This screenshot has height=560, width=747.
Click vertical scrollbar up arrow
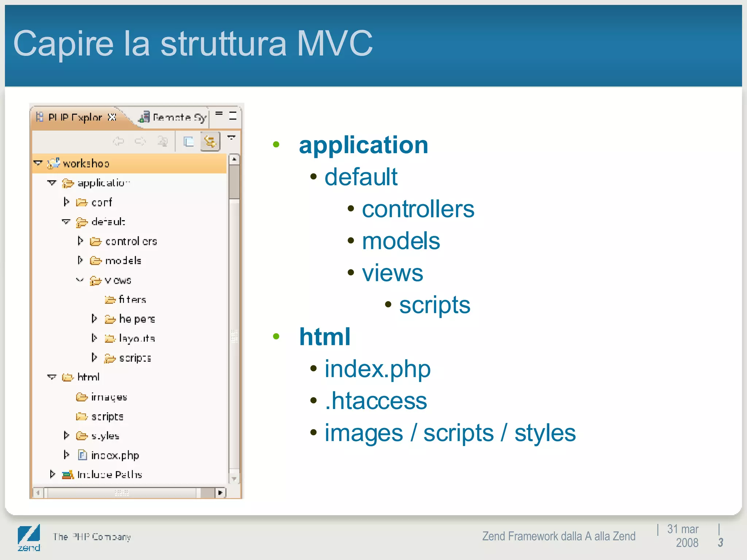click(234, 159)
